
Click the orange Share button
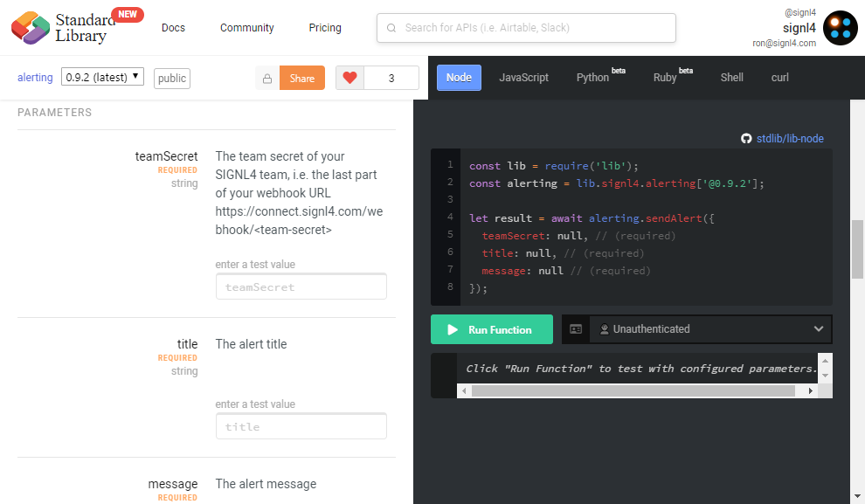[x=302, y=79]
